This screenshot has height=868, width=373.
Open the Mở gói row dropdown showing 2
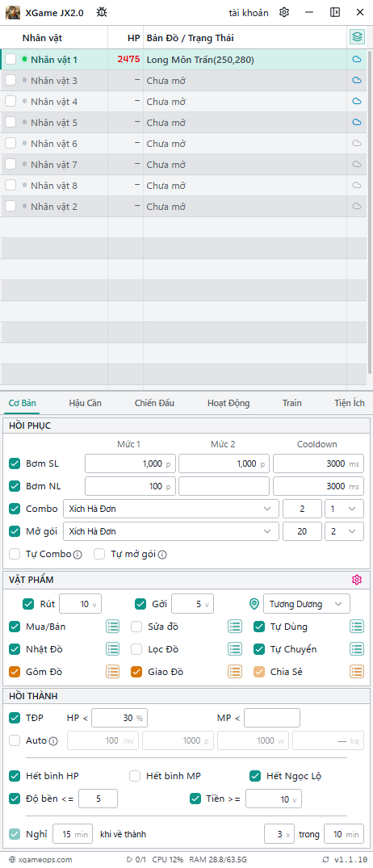[x=344, y=531]
